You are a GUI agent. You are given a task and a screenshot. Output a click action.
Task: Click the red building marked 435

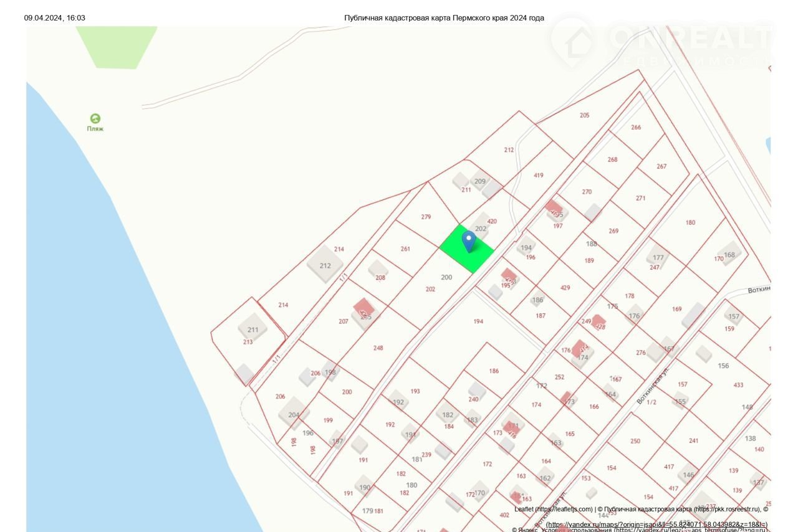[554, 209]
